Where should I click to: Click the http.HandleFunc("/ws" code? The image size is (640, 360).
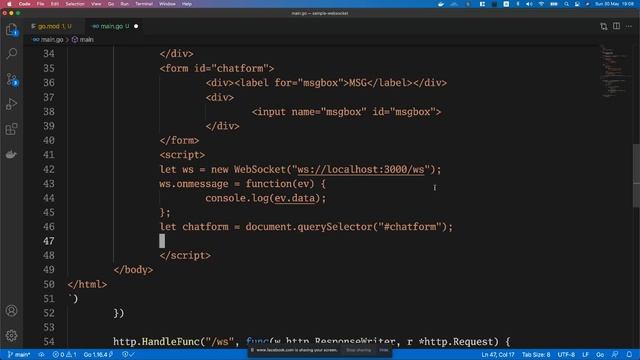[173, 342]
